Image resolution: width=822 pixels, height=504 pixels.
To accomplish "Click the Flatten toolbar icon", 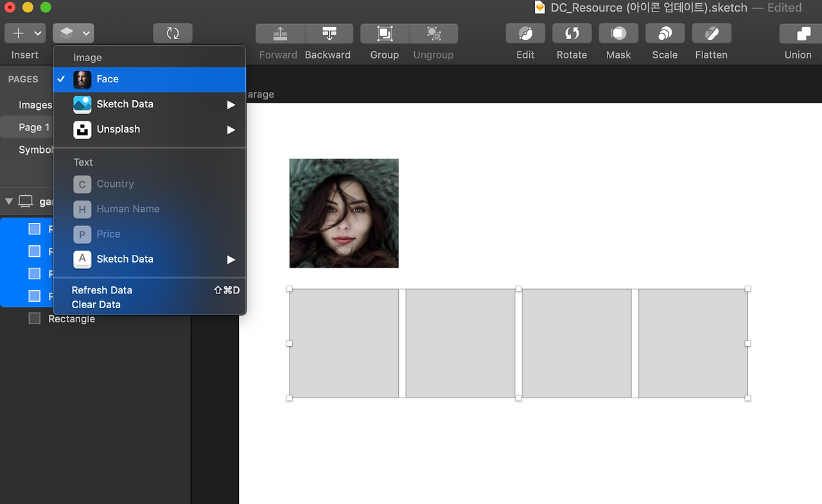I will (711, 33).
